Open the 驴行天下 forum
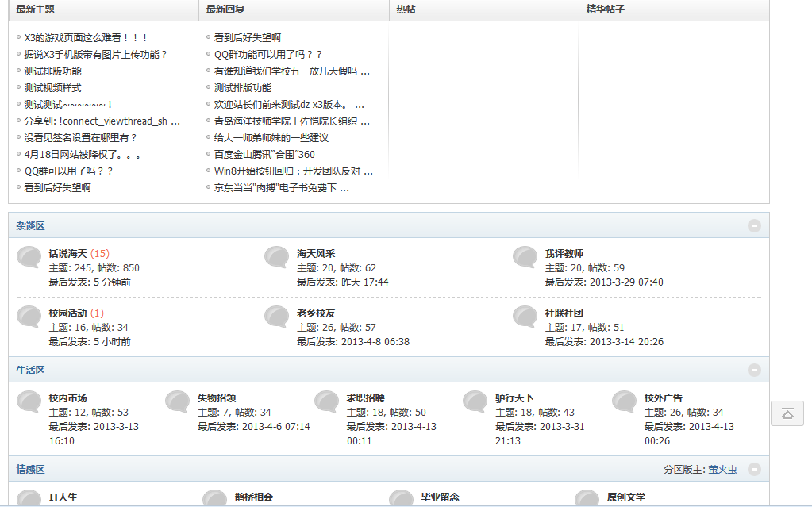 [514, 398]
